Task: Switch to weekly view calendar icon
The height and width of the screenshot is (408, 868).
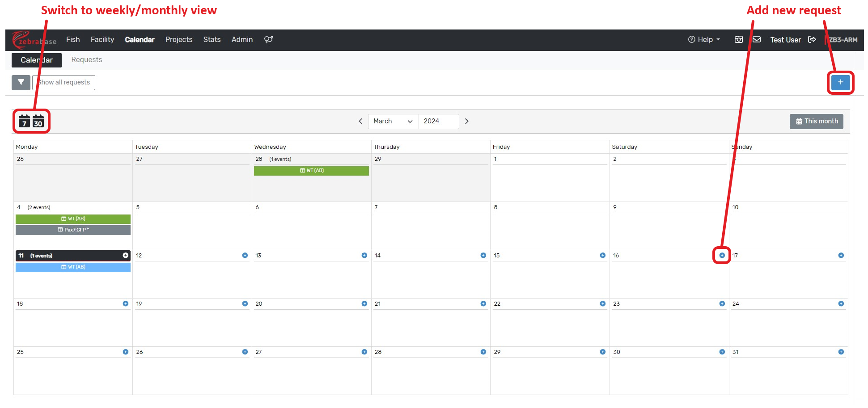Action: point(24,121)
